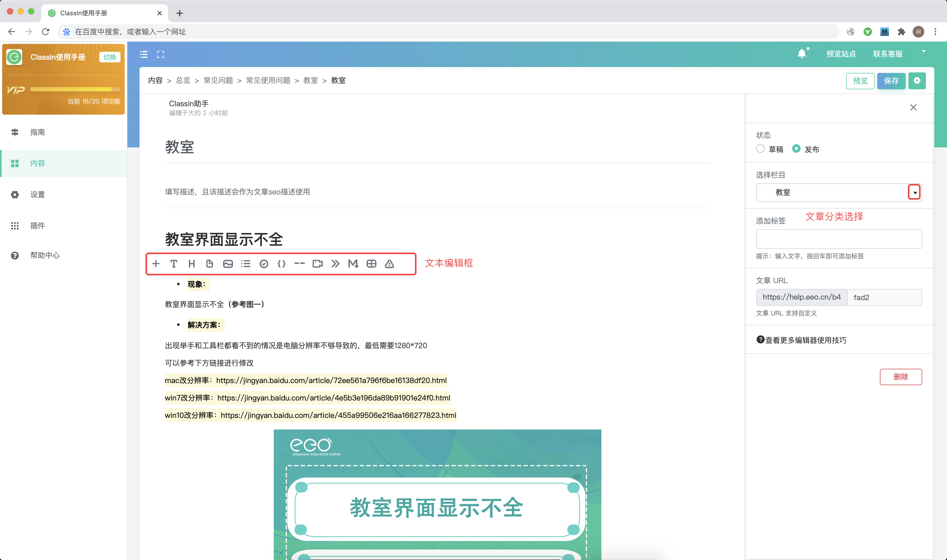Viewport: 947px width, 560px height.
Task: Click the 添加标签 tag input field
Action: 839,239
